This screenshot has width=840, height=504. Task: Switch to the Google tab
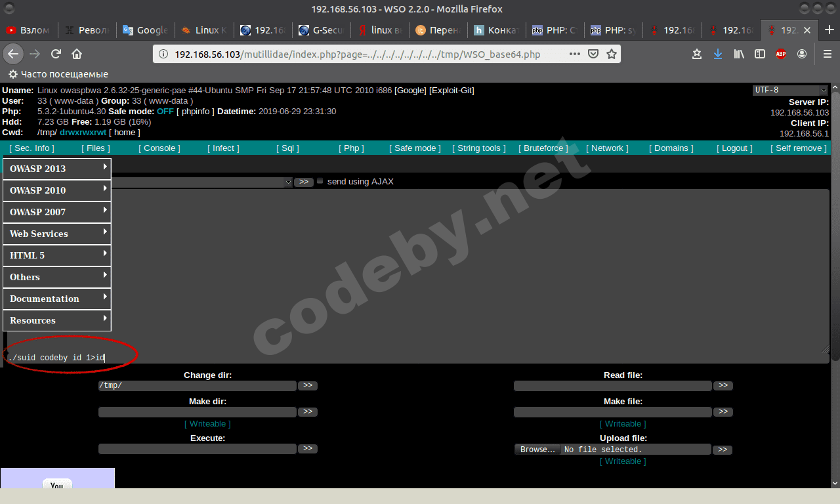(x=146, y=30)
